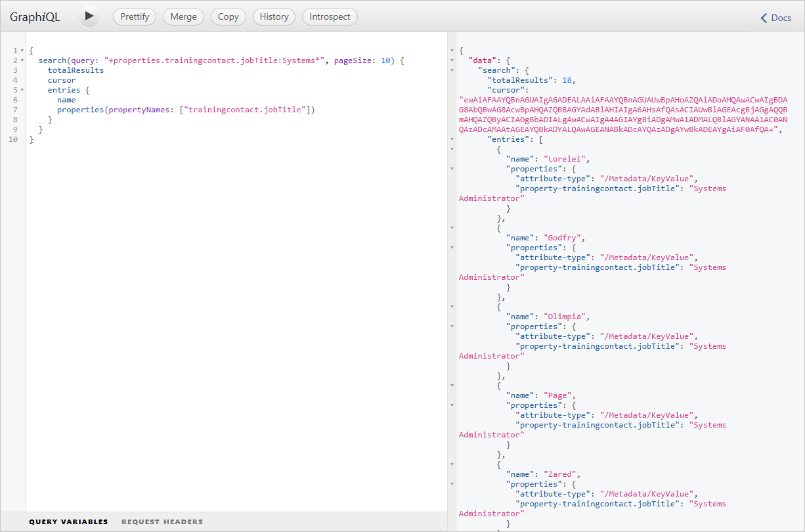Image resolution: width=805 pixels, height=532 pixels.
Task: Click the query string "+properties.trainingcontact.jobTitle:Systems*"
Action: [x=214, y=60]
